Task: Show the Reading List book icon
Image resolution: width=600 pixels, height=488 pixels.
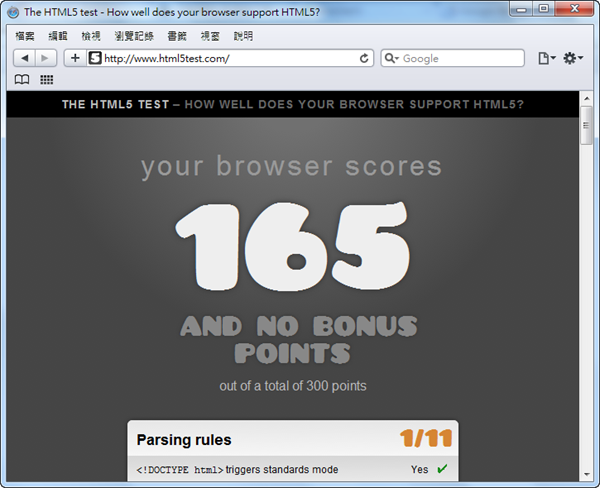Action: (22, 80)
